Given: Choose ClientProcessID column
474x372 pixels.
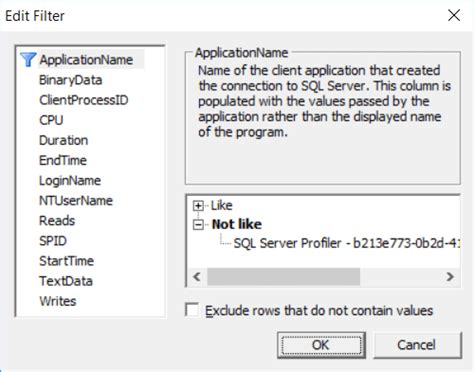Looking at the screenshot, I should (x=84, y=100).
